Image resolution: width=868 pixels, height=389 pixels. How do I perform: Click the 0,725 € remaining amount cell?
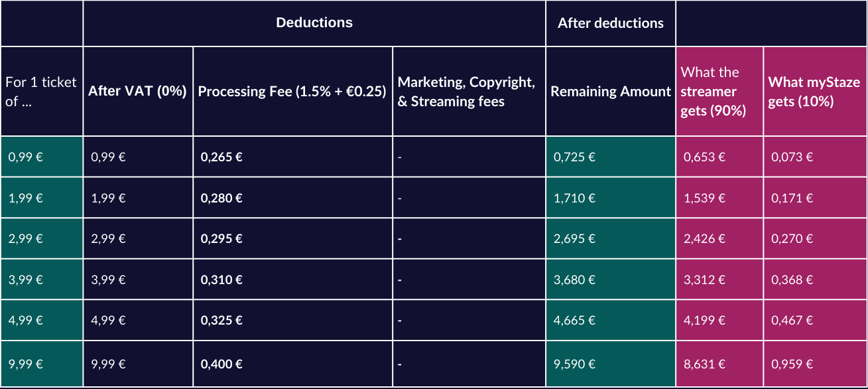click(x=574, y=157)
